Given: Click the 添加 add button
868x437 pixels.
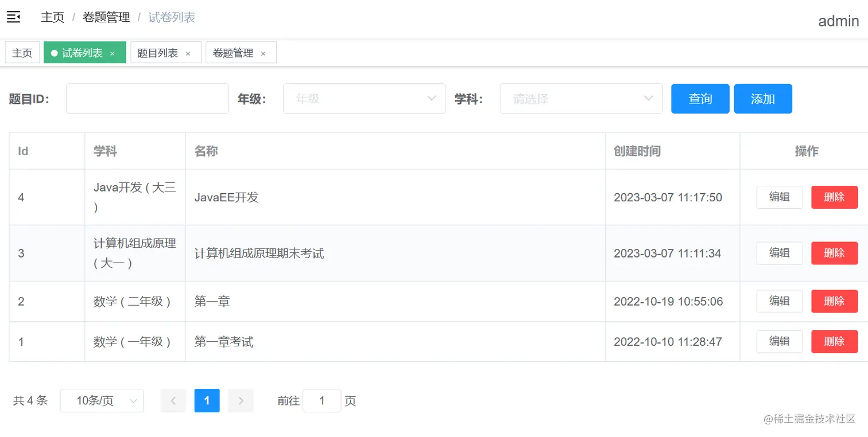Looking at the screenshot, I should (763, 99).
